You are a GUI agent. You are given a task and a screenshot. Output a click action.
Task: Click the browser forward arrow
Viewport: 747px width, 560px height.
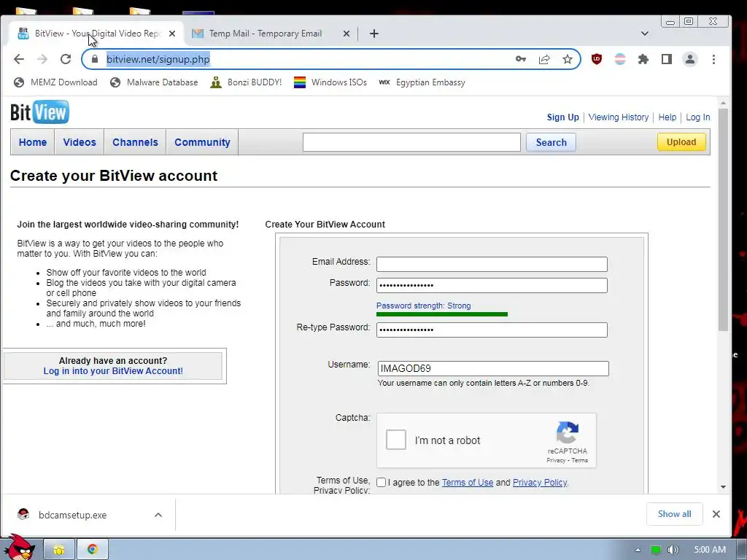pos(42,59)
